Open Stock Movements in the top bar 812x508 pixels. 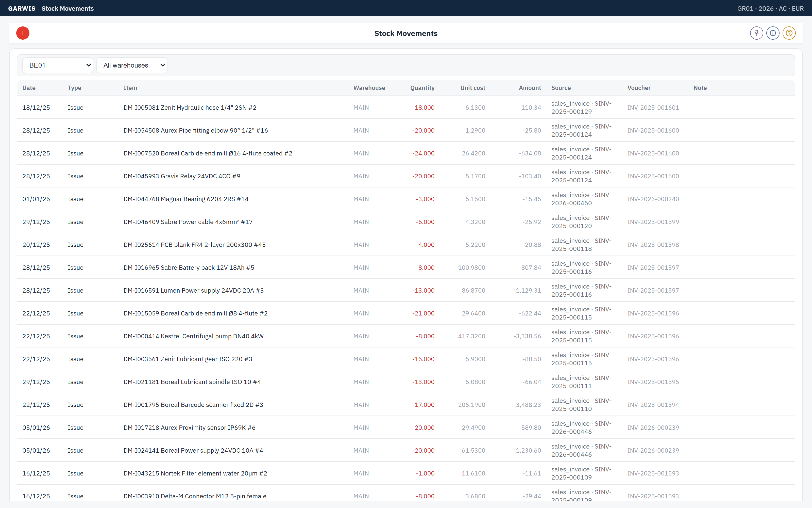coord(67,8)
